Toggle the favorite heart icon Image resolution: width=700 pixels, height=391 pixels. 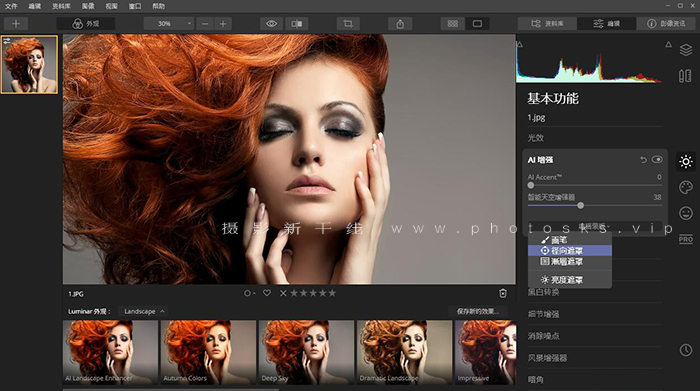point(267,293)
